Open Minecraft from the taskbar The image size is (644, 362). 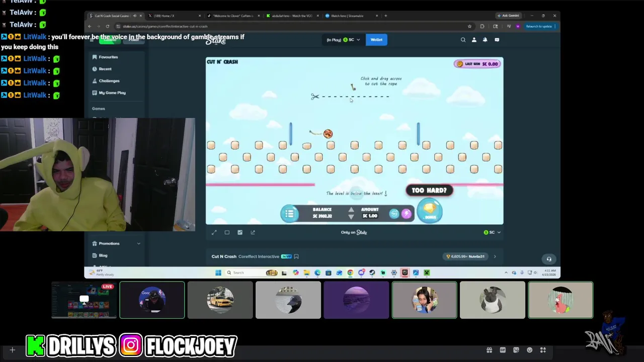pyautogui.click(x=427, y=273)
